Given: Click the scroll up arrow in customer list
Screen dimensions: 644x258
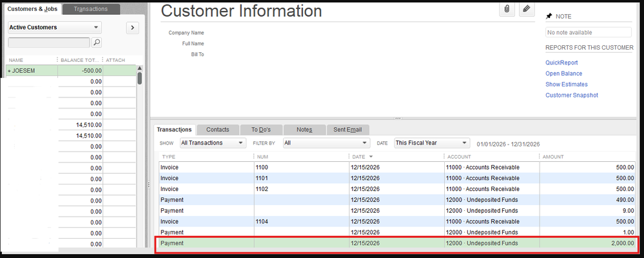Looking at the screenshot, I should pos(140,68).
